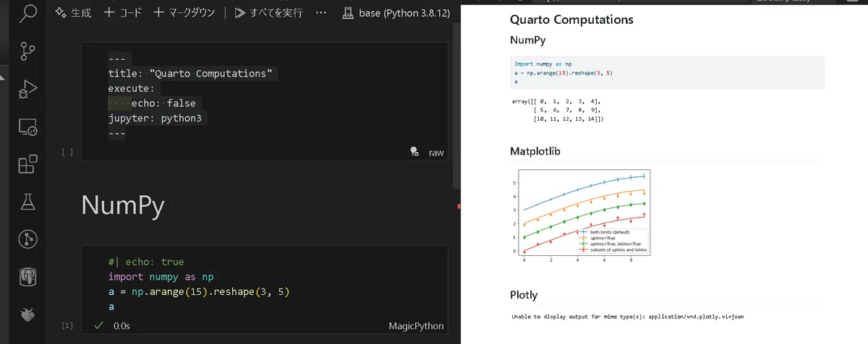The image size is (868, 344).
Task: Click the green checkmark execution status
Action: pos(98,326)
